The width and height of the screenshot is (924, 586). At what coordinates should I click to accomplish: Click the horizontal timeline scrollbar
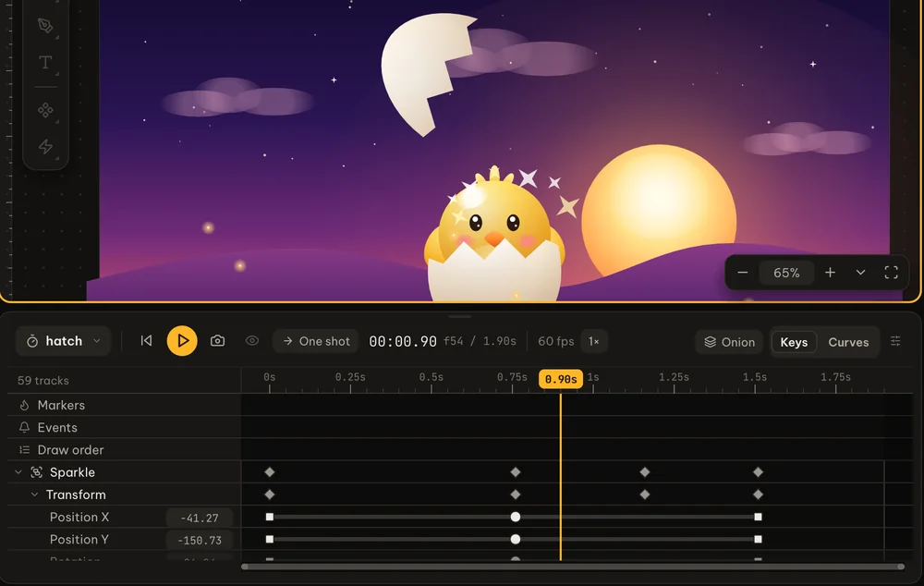[573, 568]
